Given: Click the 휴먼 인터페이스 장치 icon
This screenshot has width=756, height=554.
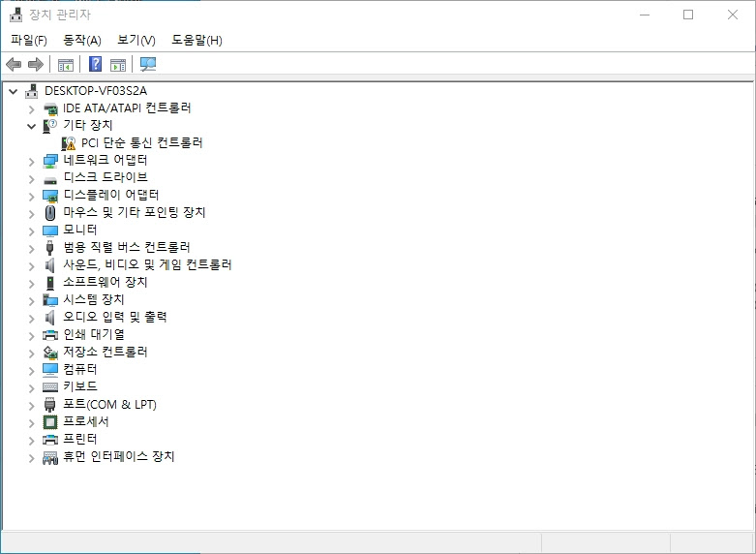Looking at the screenshot, I should pos(50,457).
